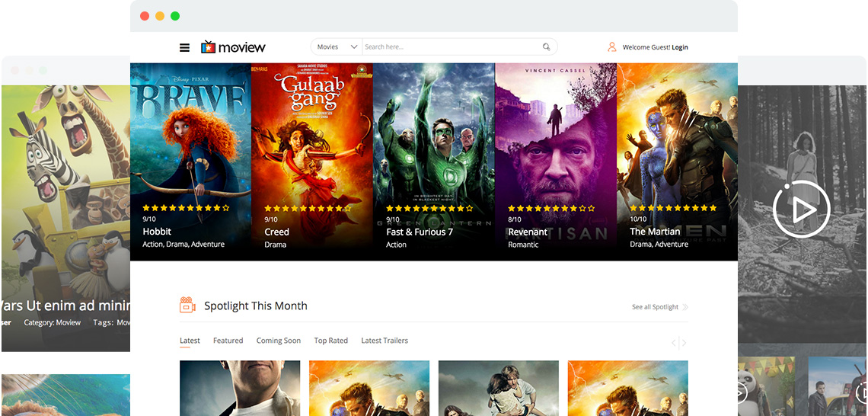Click the star rating above Creed
The height and width of the screenshot is (416, 868).
(308, 208)
